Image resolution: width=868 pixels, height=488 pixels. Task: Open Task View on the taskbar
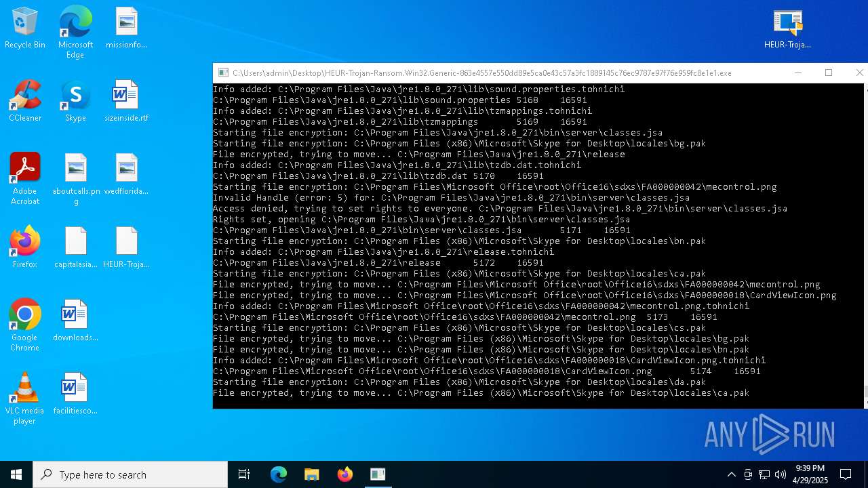tap(244, 474)
